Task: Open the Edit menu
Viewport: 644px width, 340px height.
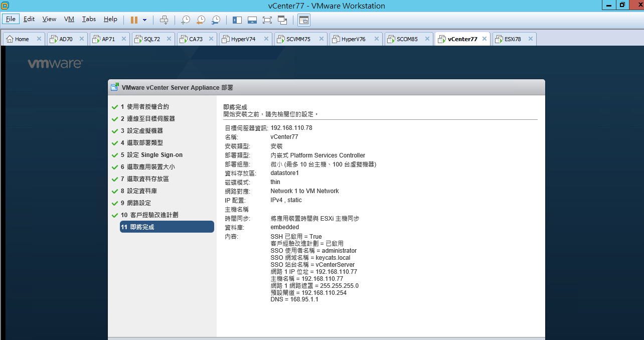Action: click(x=29, y=19)
